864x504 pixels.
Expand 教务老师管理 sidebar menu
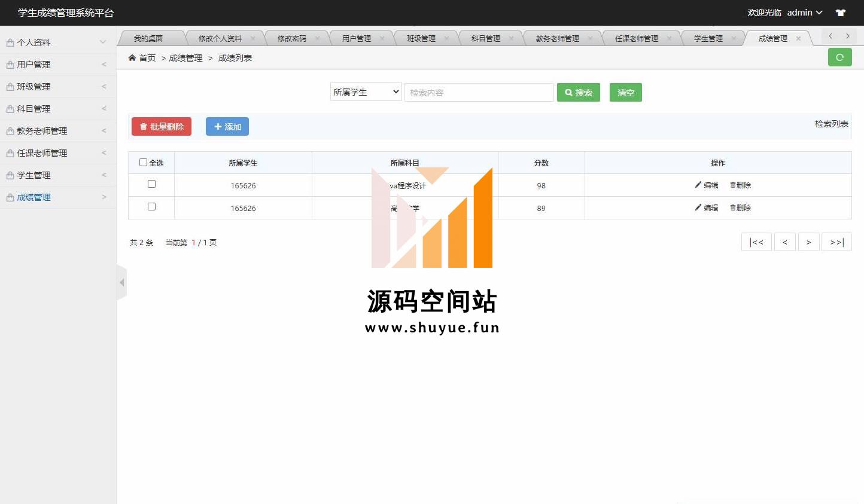tap(58, 131)
